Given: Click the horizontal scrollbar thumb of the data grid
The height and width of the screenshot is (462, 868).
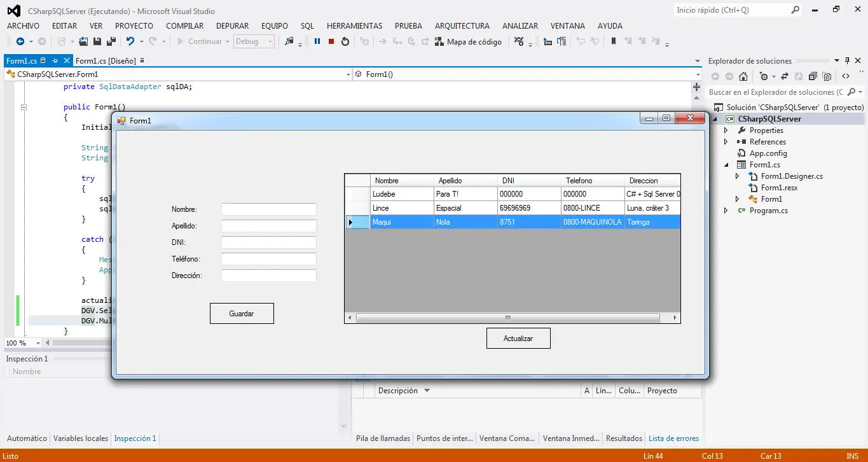Looking at the screenshot, I should click(507, 318).
